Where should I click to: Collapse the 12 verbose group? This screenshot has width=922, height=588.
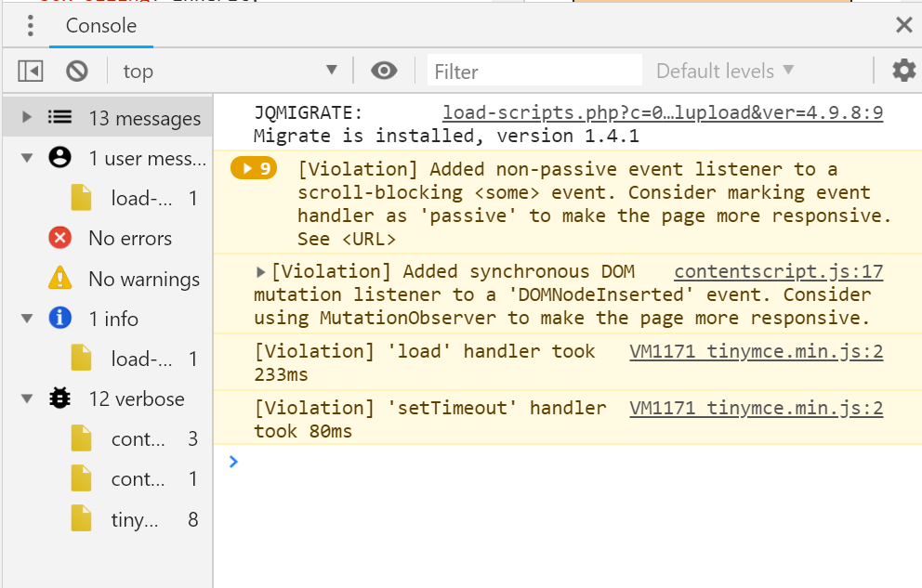(26, 399)
